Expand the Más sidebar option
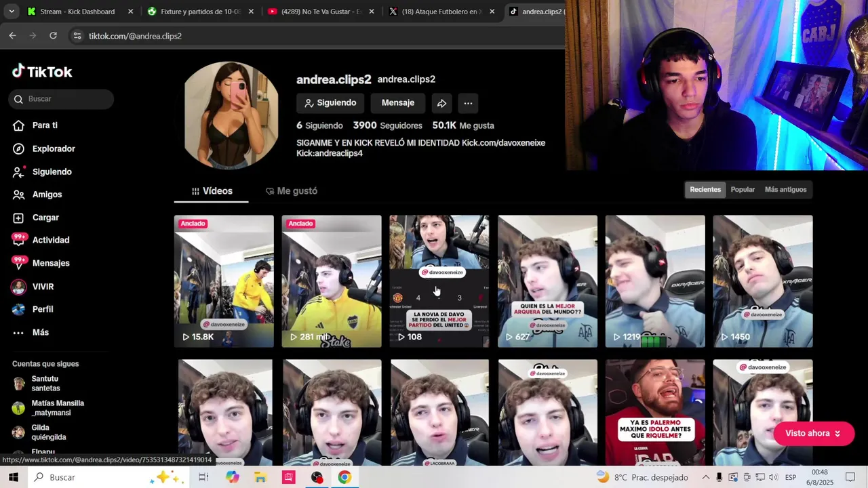Image resolution: width=868 pixels, height=488 pixels. tap(31, 332)
